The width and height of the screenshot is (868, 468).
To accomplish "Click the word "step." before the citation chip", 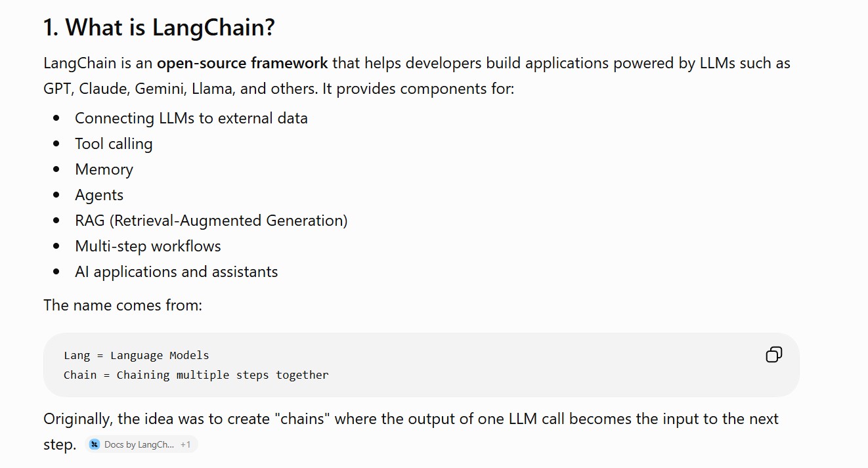I will (60, 444).
